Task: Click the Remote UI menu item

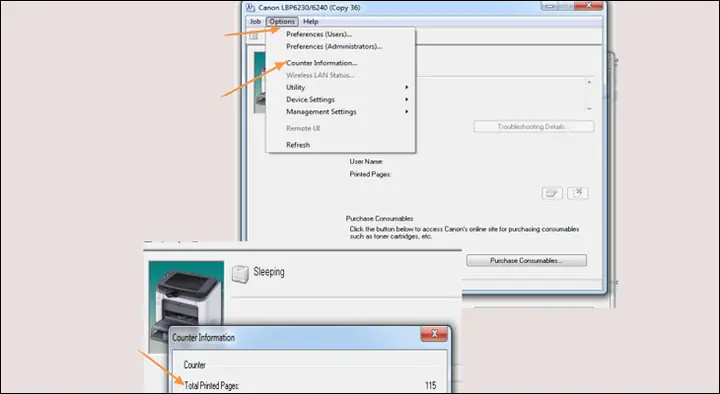Action: tap(303, 128)
